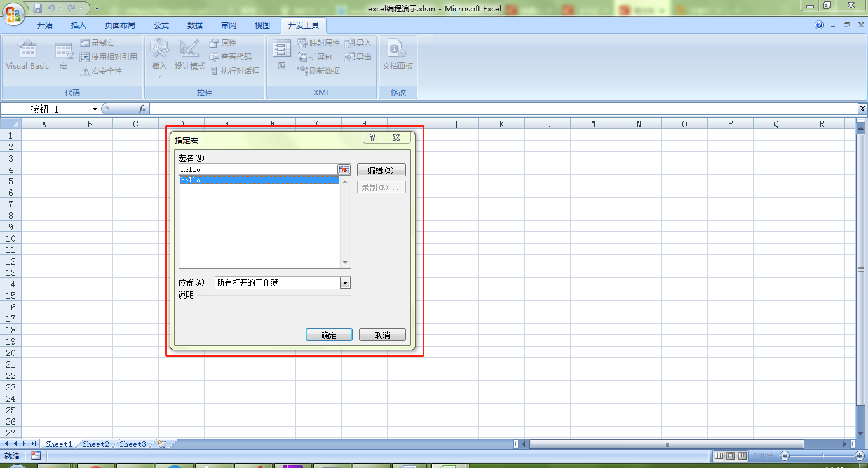This screenshot has width=868, height=468.
Task: Click the zoom in plus button
Action: pos(860,456)
